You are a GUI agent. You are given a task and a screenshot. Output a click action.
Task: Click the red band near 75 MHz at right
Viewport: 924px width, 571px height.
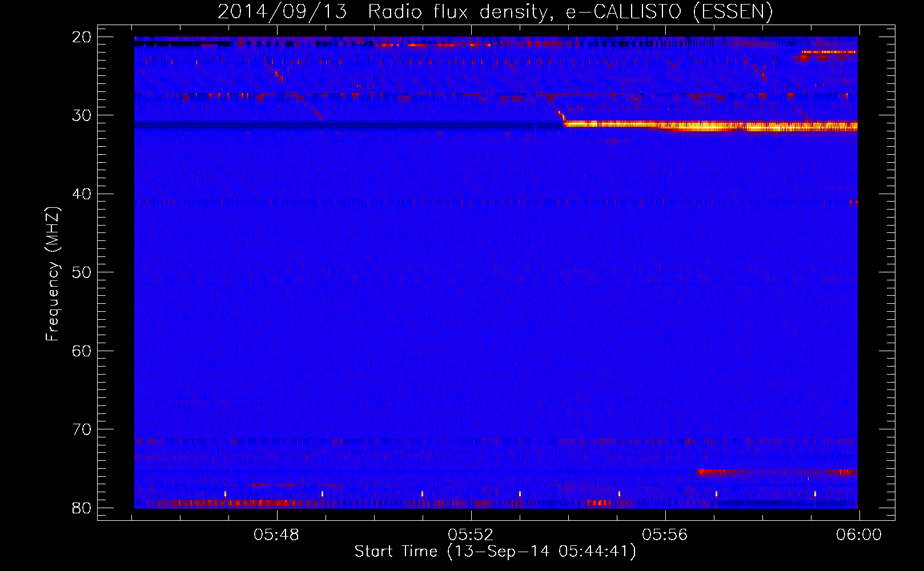[x=777, y=472]
